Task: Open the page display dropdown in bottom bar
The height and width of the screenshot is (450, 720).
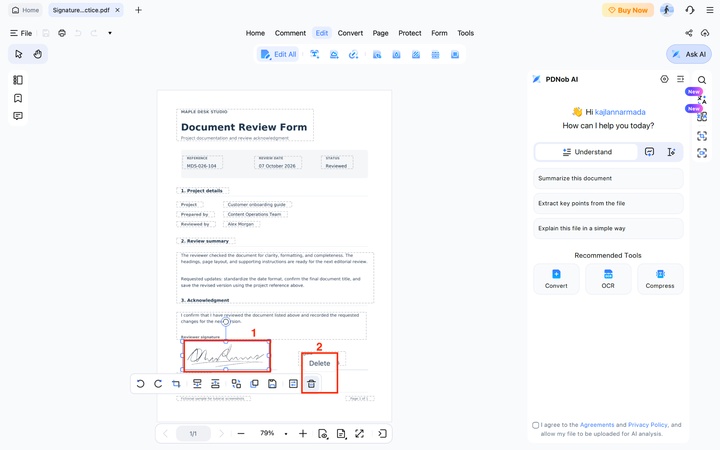Action: point(341,433)
